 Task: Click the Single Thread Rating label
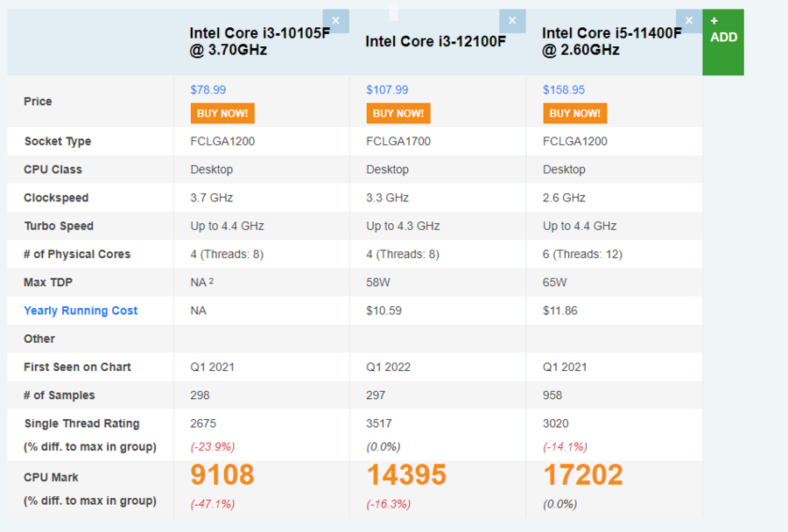[x=82, y=423]
